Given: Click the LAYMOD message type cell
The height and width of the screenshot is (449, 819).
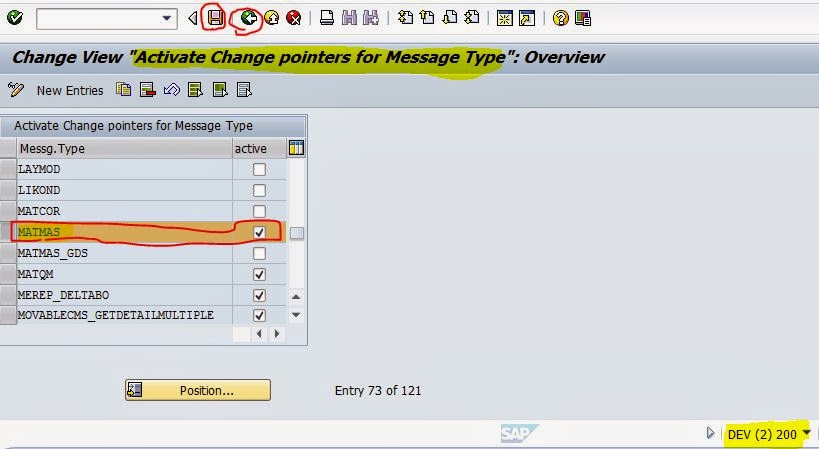Looking at the screenshot, I should click(x=124, y=169).
